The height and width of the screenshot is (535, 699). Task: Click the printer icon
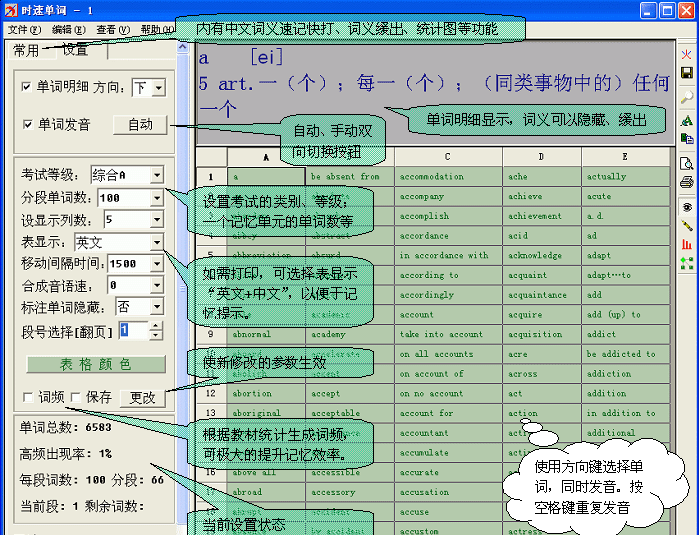pyautogui.click(x=687, y=182)
